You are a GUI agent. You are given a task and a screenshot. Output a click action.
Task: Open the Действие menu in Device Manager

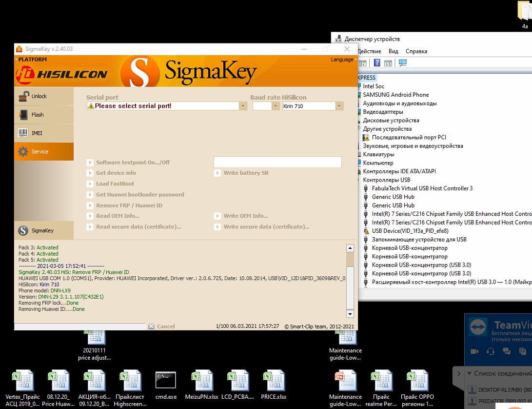coord(370,51)
